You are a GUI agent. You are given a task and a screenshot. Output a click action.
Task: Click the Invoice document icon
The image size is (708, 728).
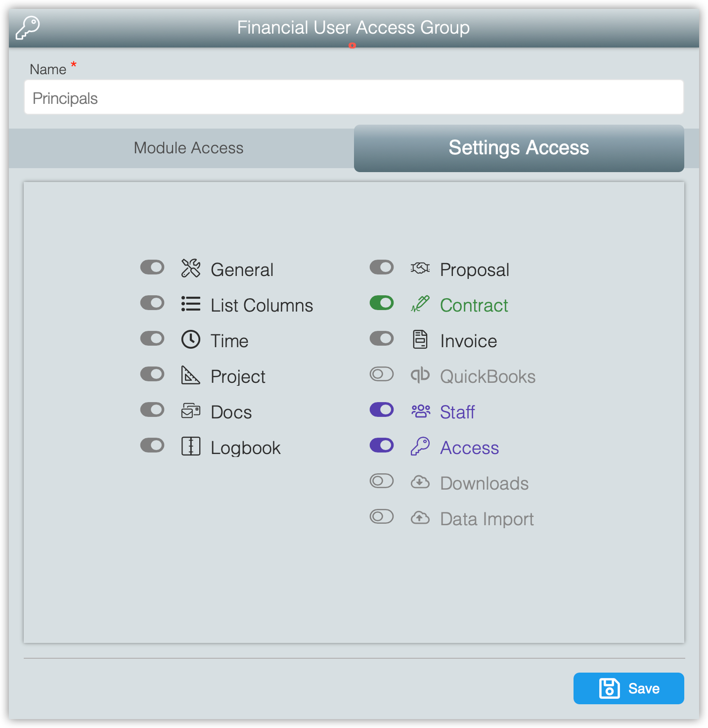tap(420, 340)
